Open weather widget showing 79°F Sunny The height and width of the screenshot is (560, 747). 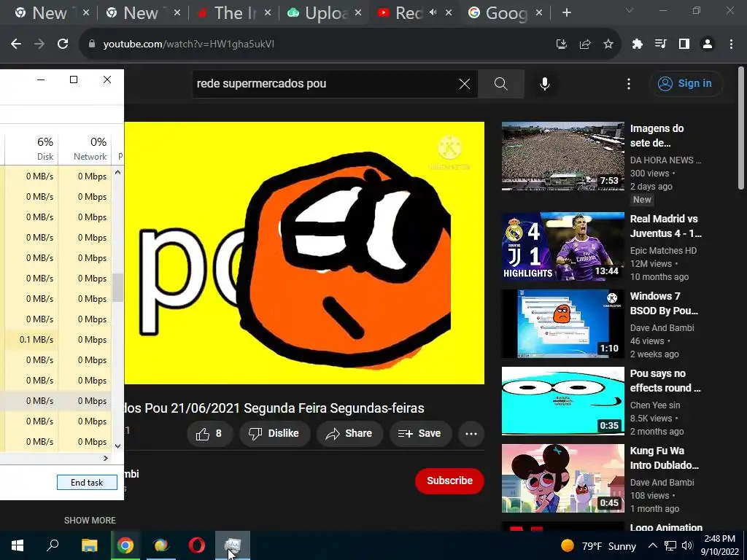(x=598, y=545)
